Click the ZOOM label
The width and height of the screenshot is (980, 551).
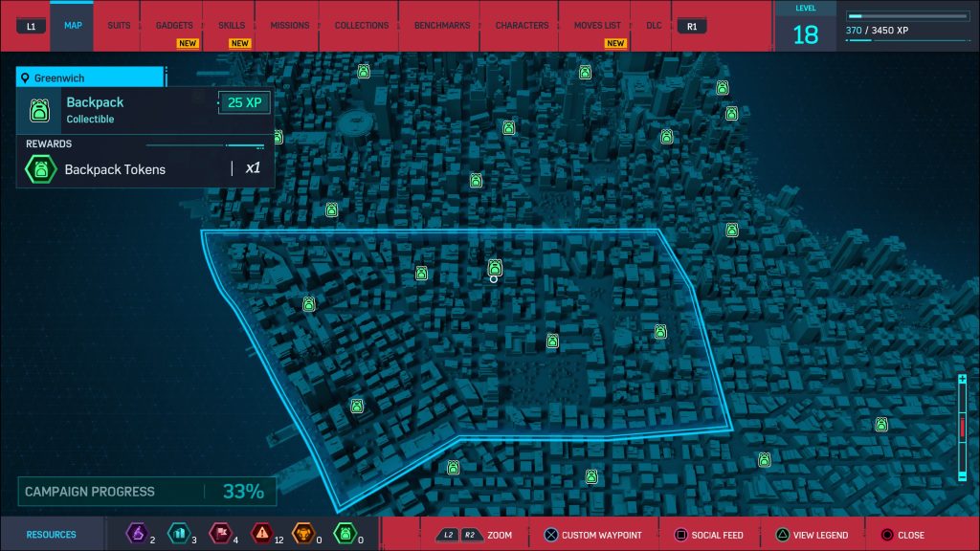[x=500, y=536]
